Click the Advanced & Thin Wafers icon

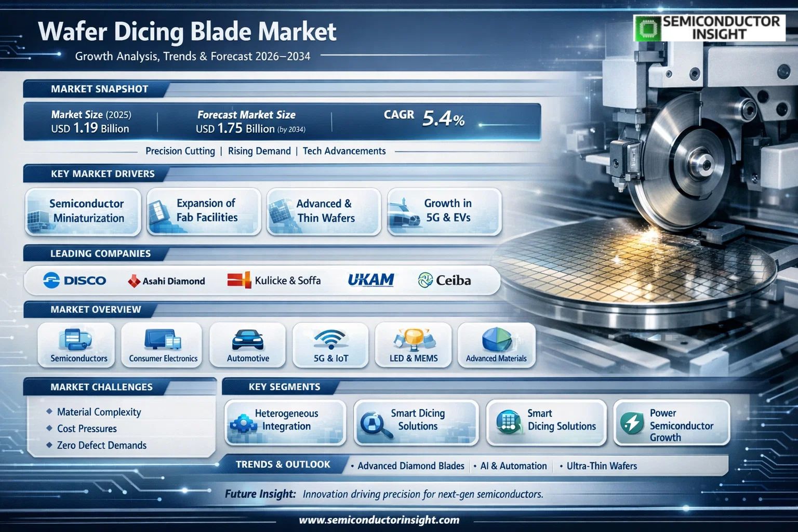click(x=281, y=214)
